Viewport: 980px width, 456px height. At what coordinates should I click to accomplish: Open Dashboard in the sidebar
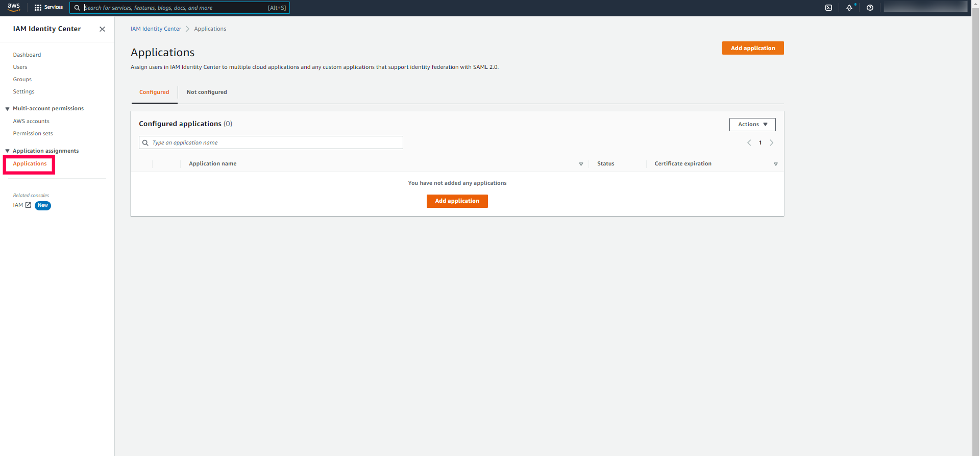pyautogui.click(x=27, y=55)
